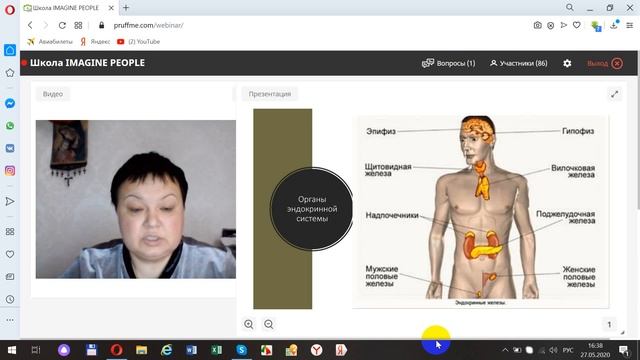Add page to bookmarks heart icon
Image resolution: width=640 pixels, height=360 pixels.
coord(577,25)
